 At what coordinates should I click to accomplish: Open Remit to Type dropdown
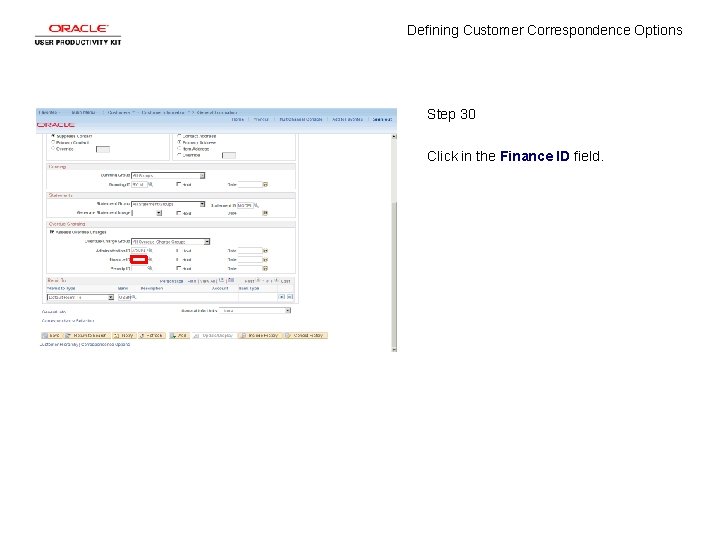(80, 298)
